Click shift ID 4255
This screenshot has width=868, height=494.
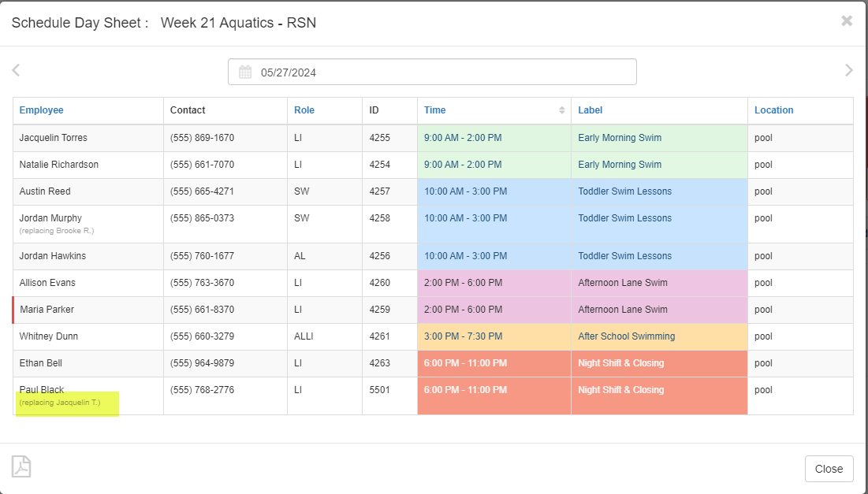(380, 138)
